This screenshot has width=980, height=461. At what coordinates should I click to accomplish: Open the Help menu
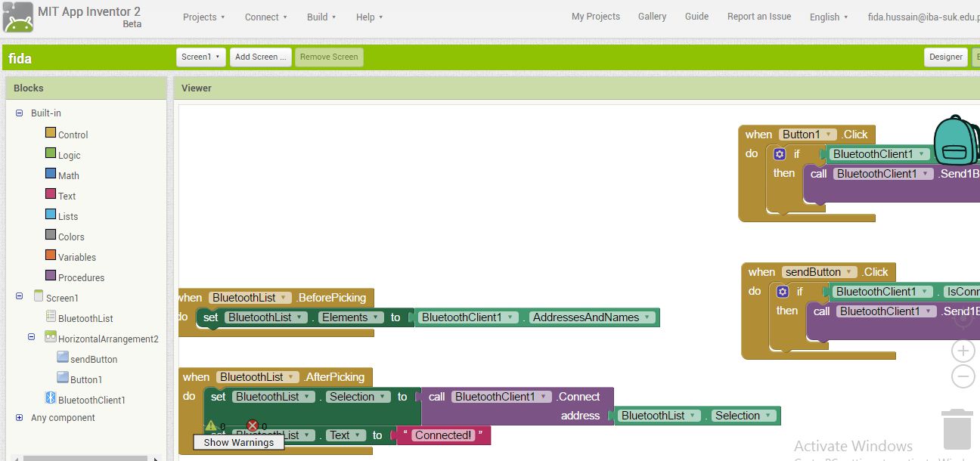click(x=370, y=17)
